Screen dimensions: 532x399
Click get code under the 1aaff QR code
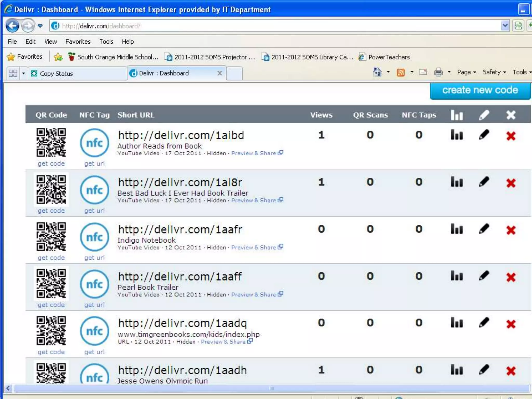tap(51, 305)
